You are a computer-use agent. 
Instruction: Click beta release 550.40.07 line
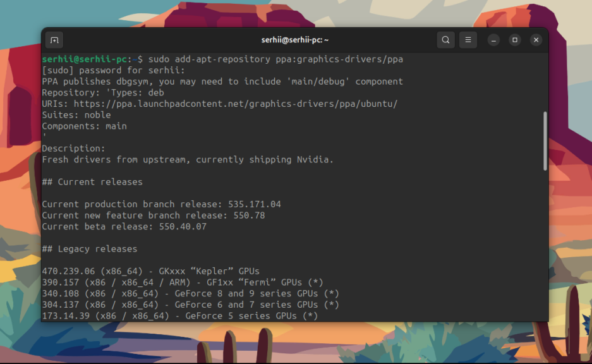(124, 227)
